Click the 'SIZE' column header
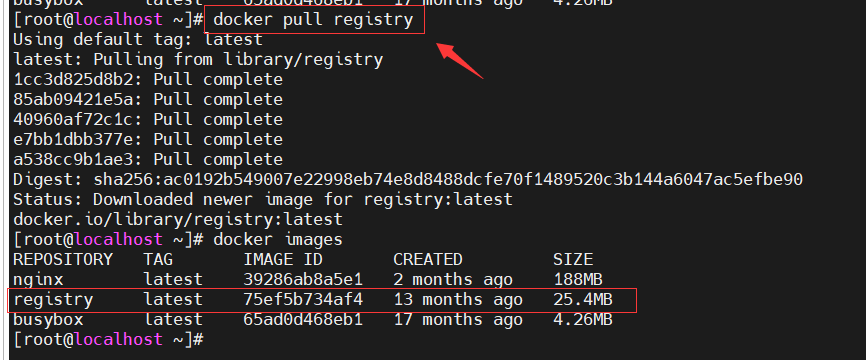The image size is (866, 360). 573,260
